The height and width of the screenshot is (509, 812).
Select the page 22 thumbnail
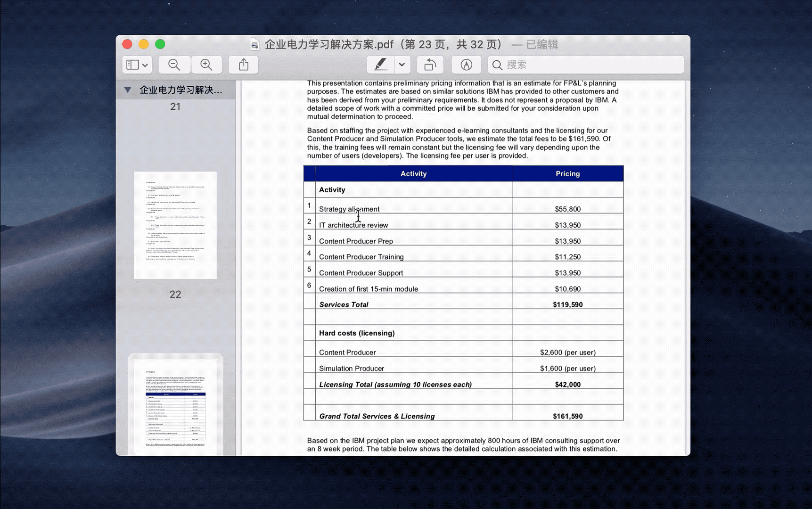175,225
